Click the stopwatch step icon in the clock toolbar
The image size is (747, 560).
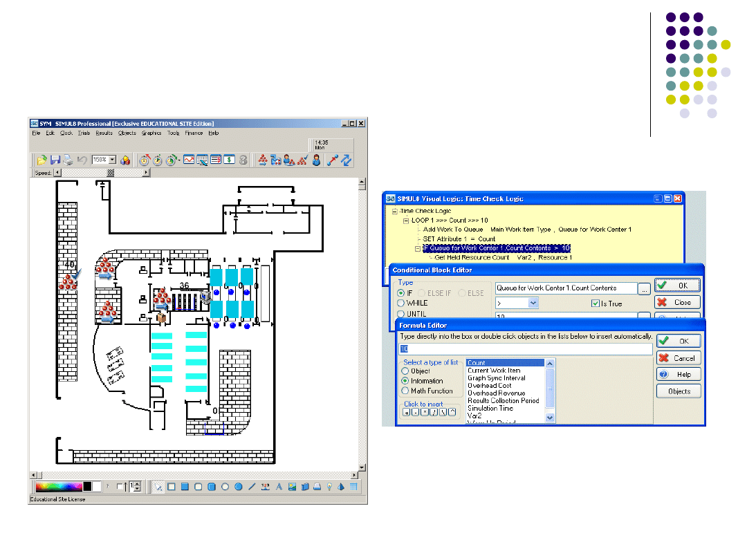pyautogui.click(x=158, y=160)
